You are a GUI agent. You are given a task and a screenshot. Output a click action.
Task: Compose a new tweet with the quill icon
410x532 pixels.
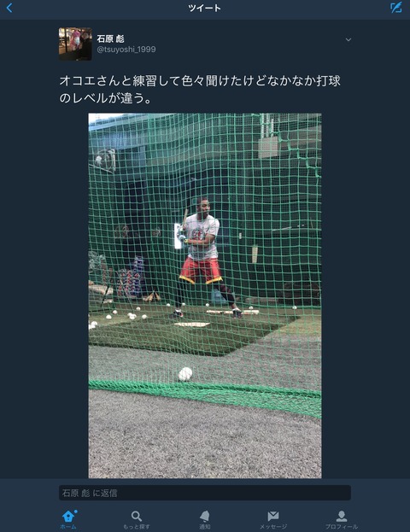click(395, 8)
